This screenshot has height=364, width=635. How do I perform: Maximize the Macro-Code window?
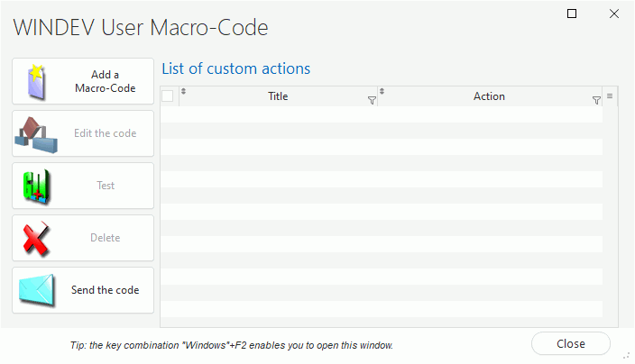(x=572, y=14)
